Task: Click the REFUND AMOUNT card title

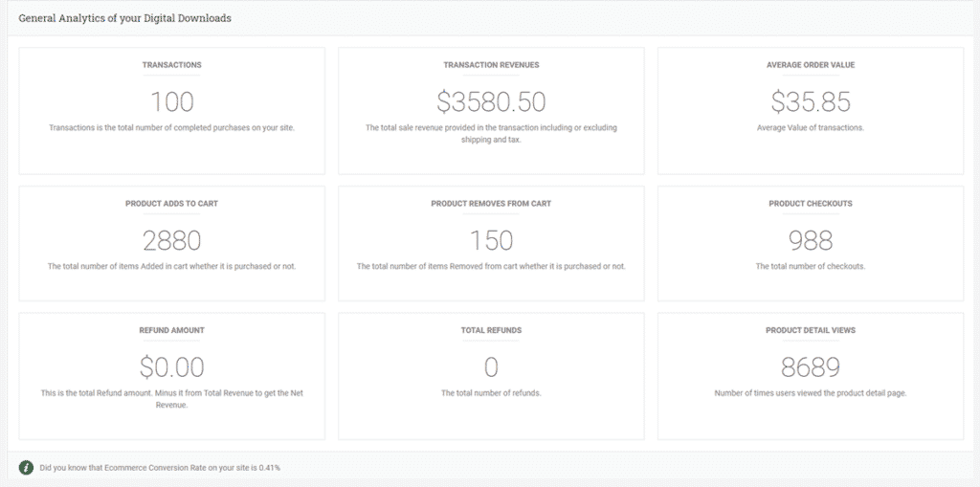Action: [x=172, y=330]
